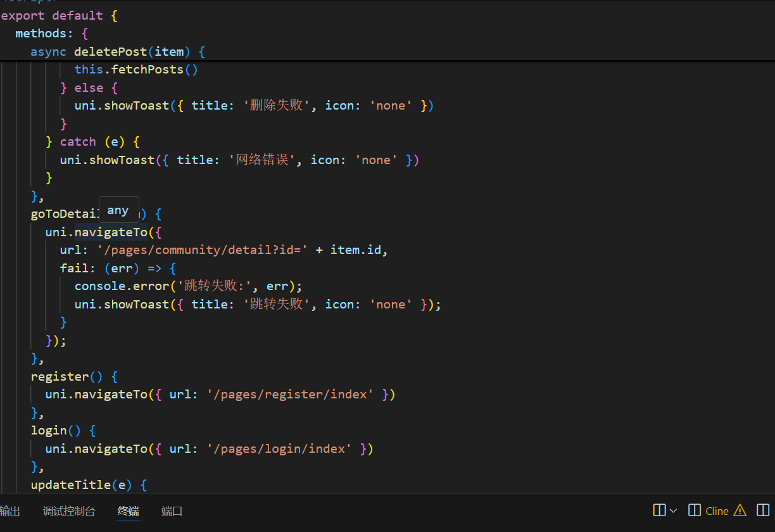Open the dropdown chevron beside split terminal

673,510
